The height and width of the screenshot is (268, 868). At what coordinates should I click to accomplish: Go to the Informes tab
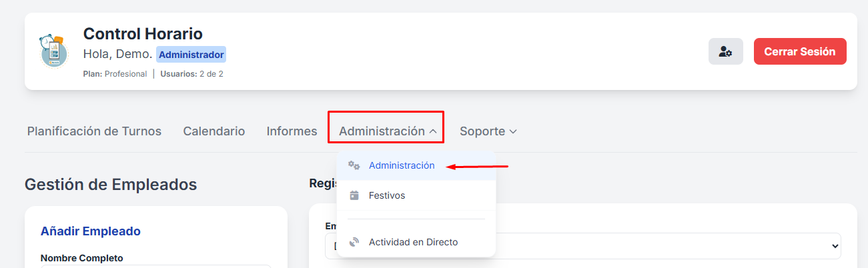(292, 131)
